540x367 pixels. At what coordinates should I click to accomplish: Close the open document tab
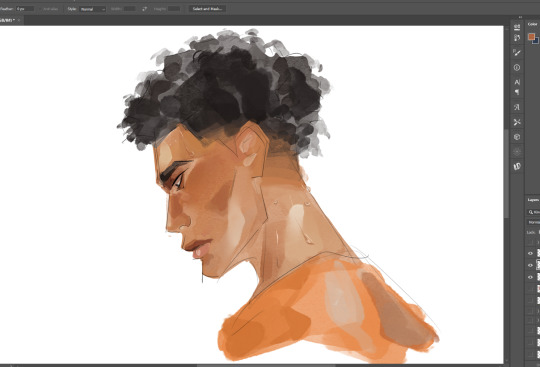coord(19,20)
